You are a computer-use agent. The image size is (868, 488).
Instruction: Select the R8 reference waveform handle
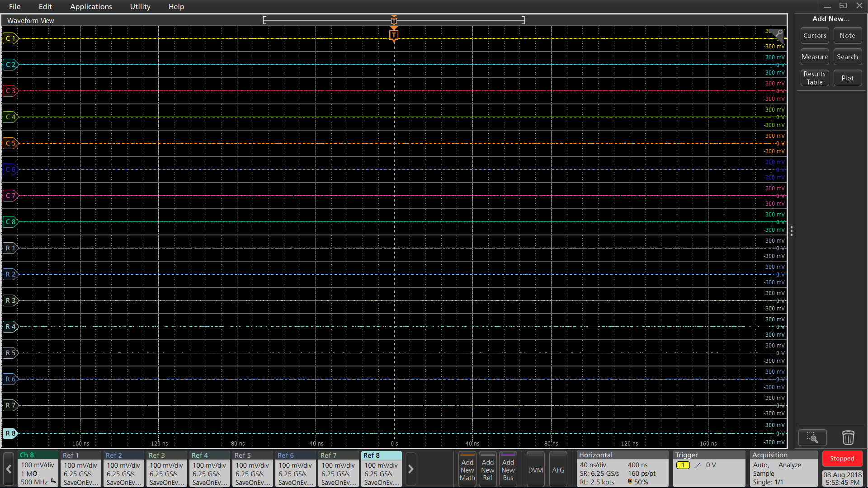tap(10, 433)
